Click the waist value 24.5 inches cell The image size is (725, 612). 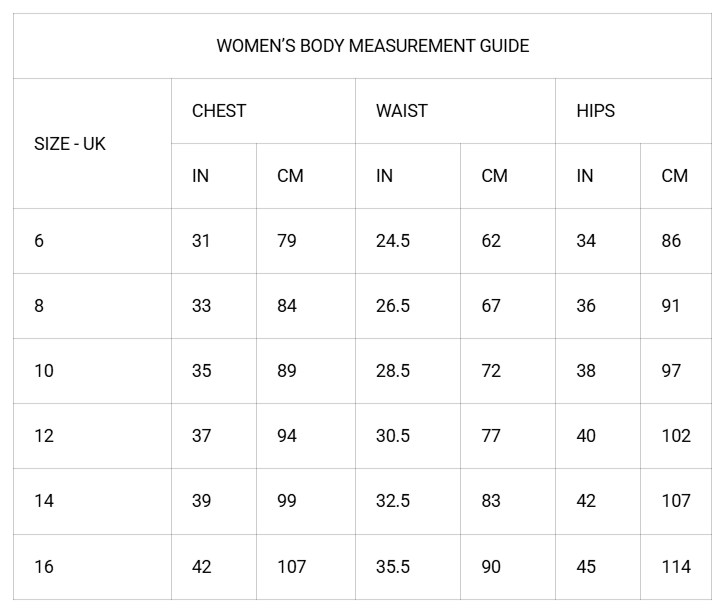(x=393, y=241)
